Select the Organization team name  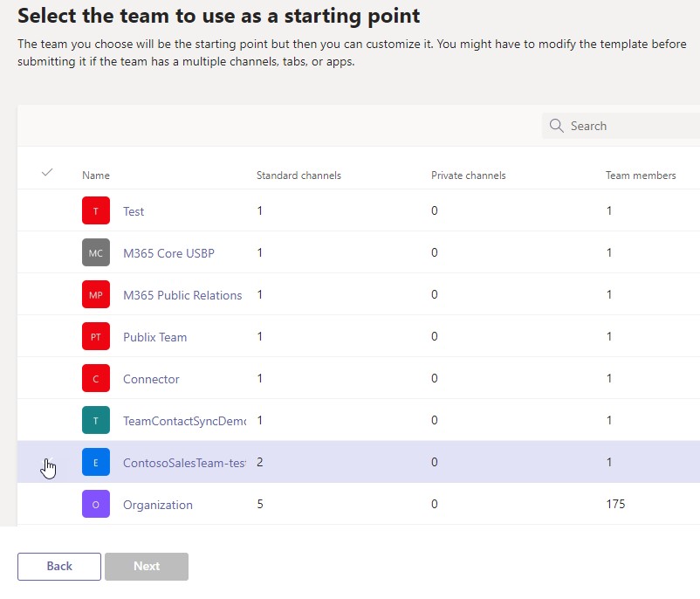[x=158, y=505]
